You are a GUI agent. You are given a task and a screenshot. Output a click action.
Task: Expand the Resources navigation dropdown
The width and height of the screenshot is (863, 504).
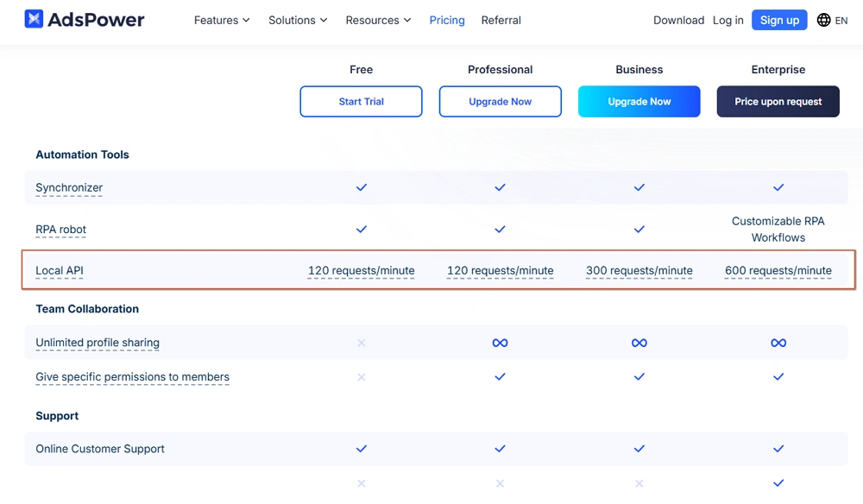378,20
